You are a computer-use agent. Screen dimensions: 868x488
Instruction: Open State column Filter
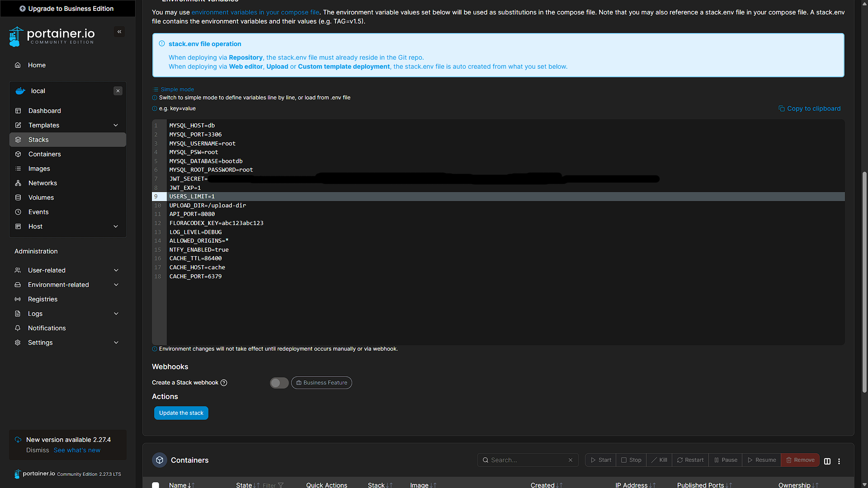coord(273,485)
